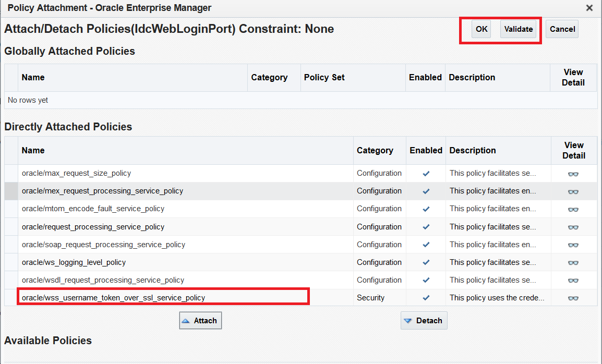
Task: View detail glasses icon for mtom_encode_fault_service_policy
Action: tap(573, 209)
